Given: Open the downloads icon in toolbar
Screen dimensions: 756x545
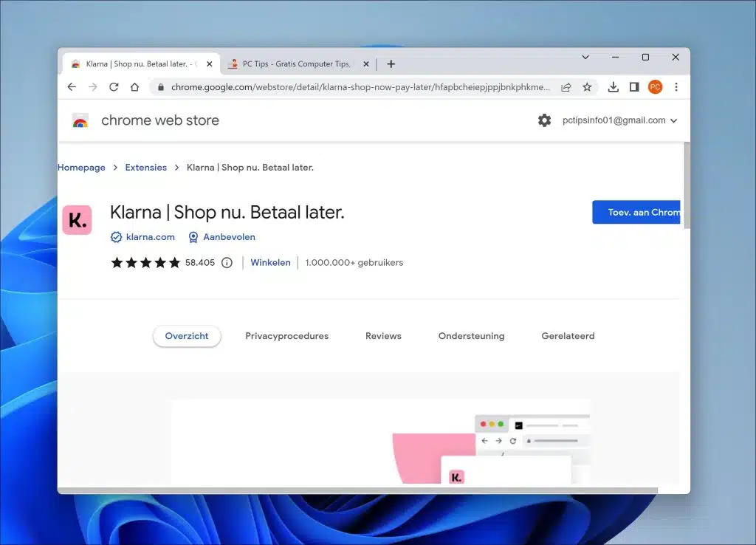Looking at the screenshot, I should point(614,87).
